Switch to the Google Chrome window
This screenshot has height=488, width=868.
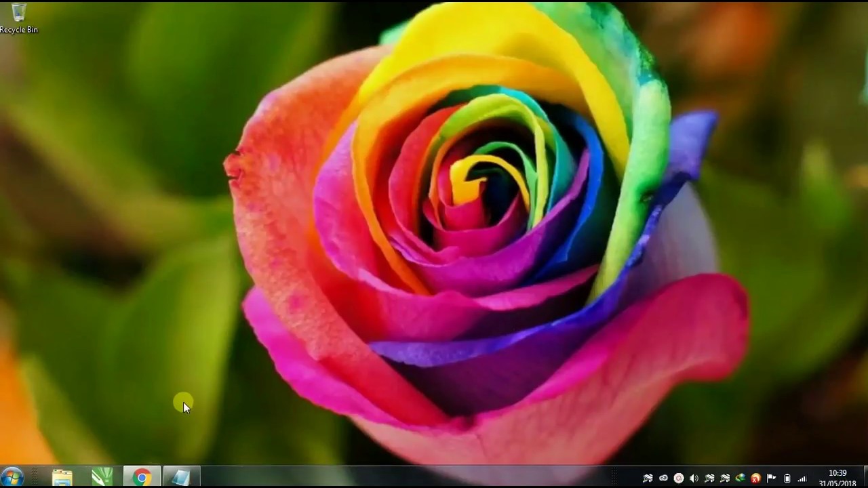142,477
